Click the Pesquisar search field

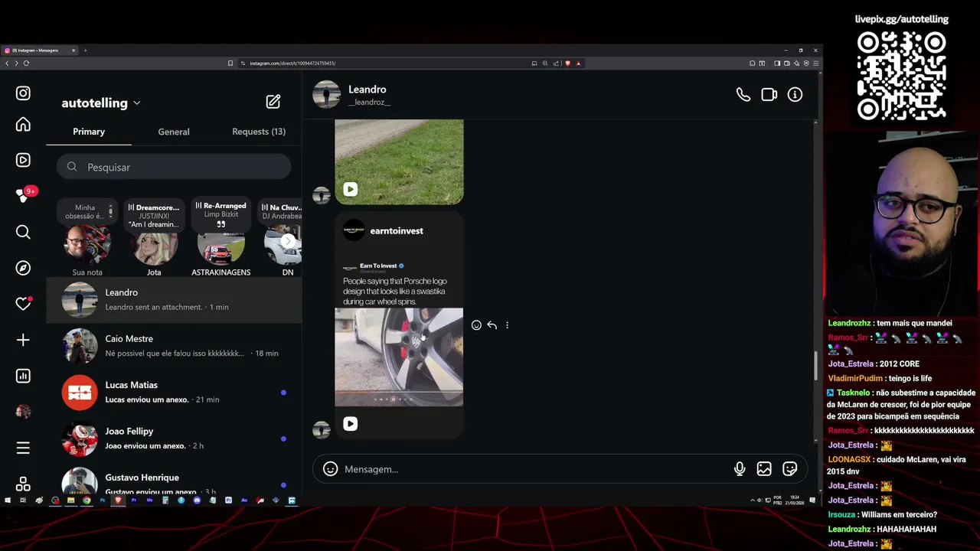174,167
